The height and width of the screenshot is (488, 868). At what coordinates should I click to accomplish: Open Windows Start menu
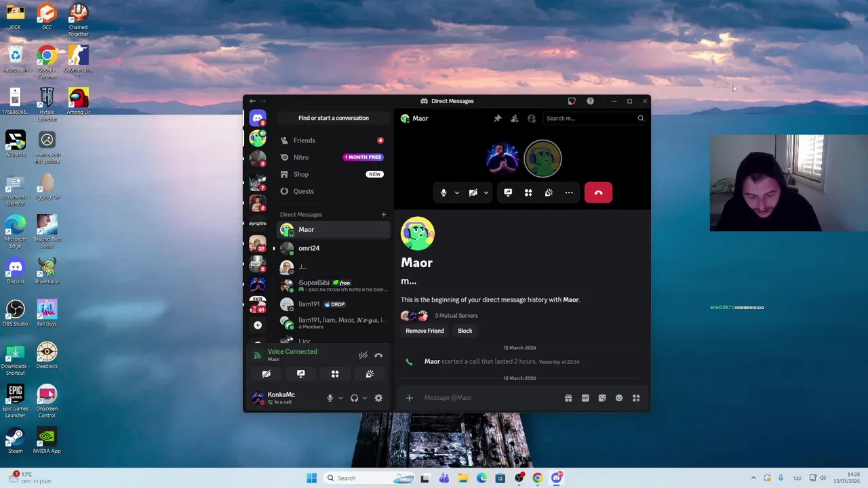click(311, 479)
